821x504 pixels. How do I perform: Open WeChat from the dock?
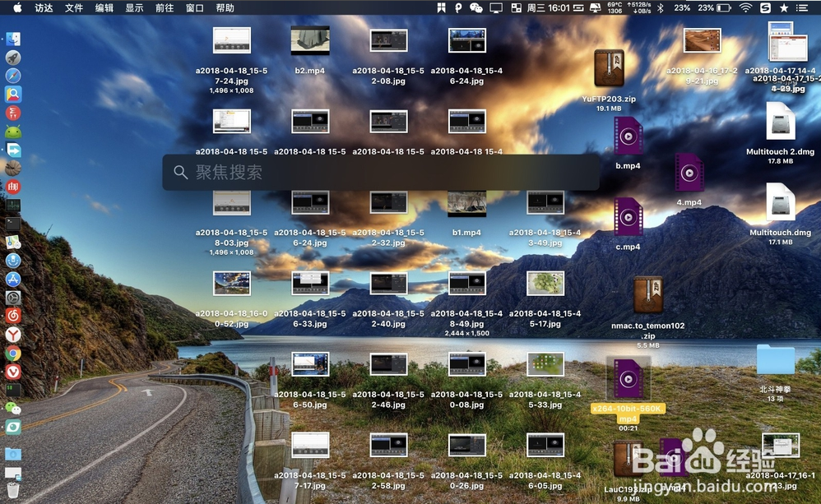13,408
